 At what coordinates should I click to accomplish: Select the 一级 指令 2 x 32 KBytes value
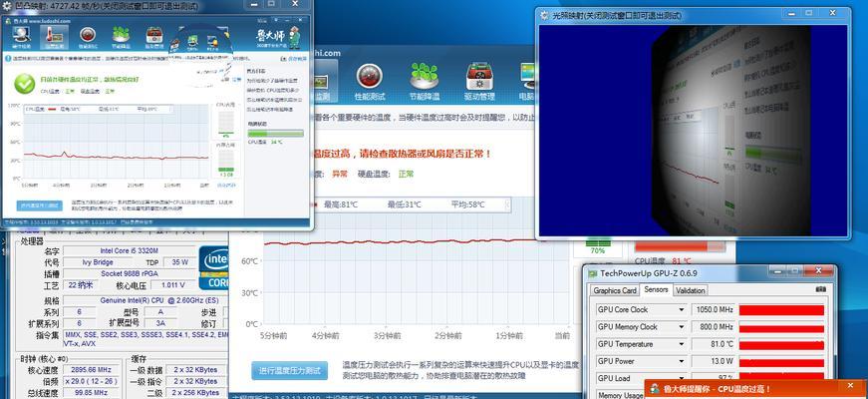click(x=196, y=381)
